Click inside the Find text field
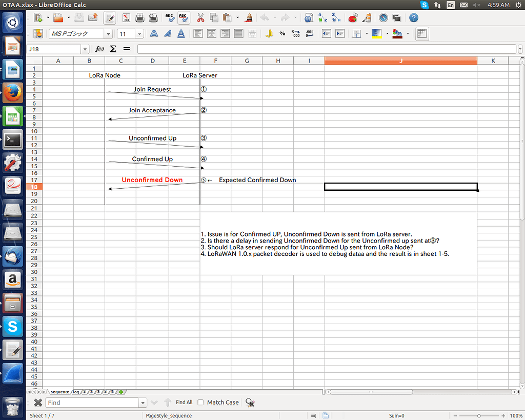Viewport: 525px width, 420px height. 91,403
